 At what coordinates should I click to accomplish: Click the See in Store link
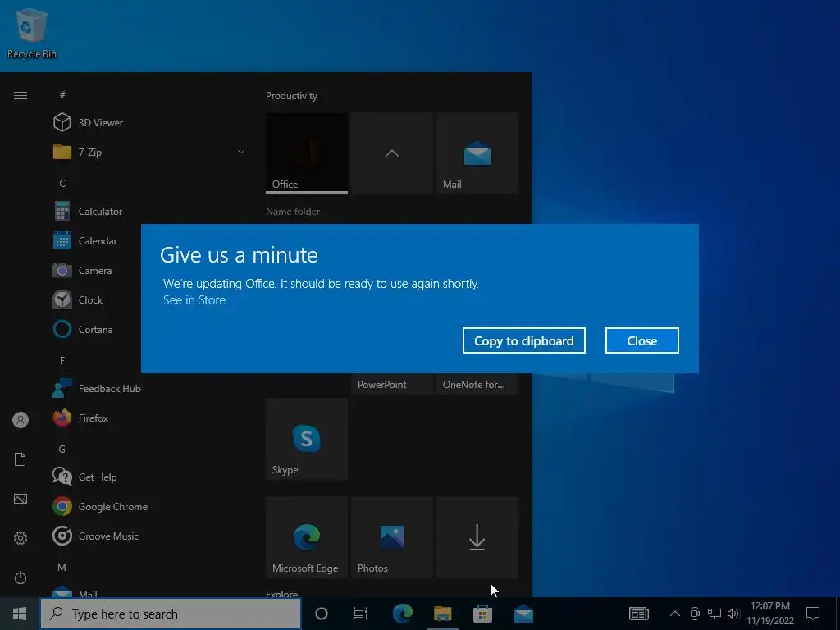click(194, 300)
